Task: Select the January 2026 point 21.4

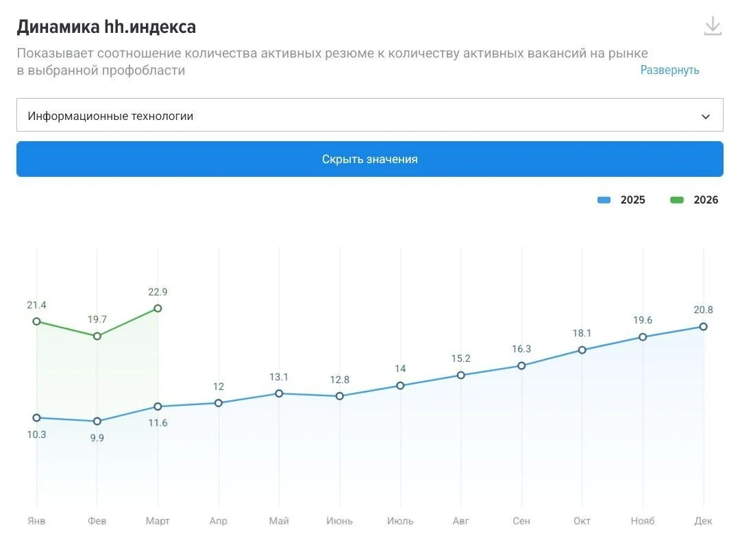Action: click(x=37, y=321)
